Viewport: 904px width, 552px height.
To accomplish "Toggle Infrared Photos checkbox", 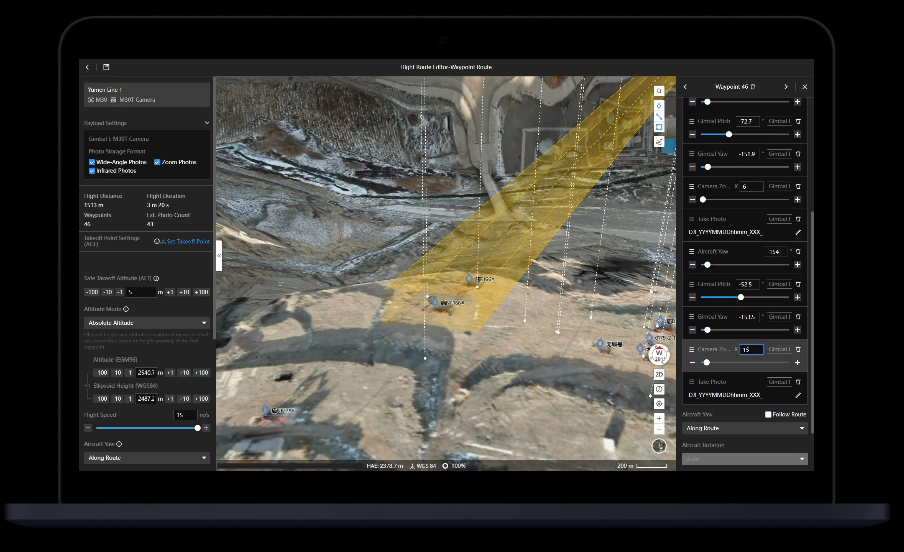I will point(92,171).
